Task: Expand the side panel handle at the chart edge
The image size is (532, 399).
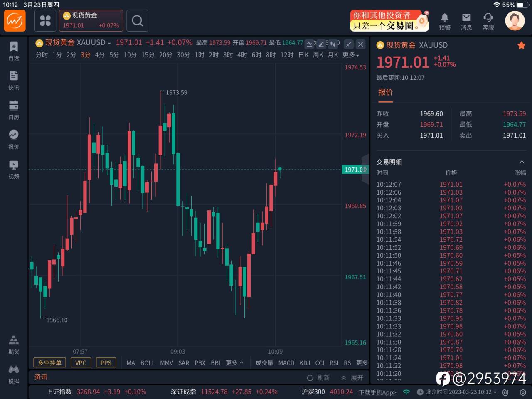Action: click(365, 169)
